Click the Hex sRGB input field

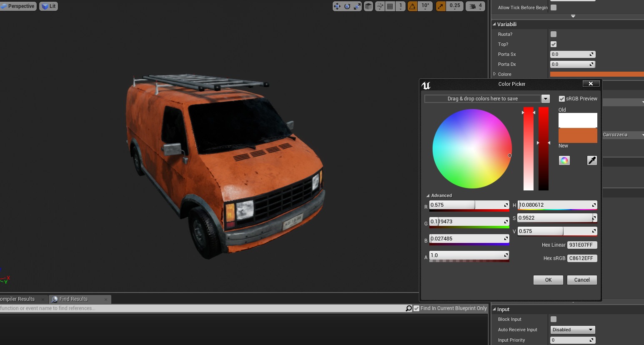[582, 258]
